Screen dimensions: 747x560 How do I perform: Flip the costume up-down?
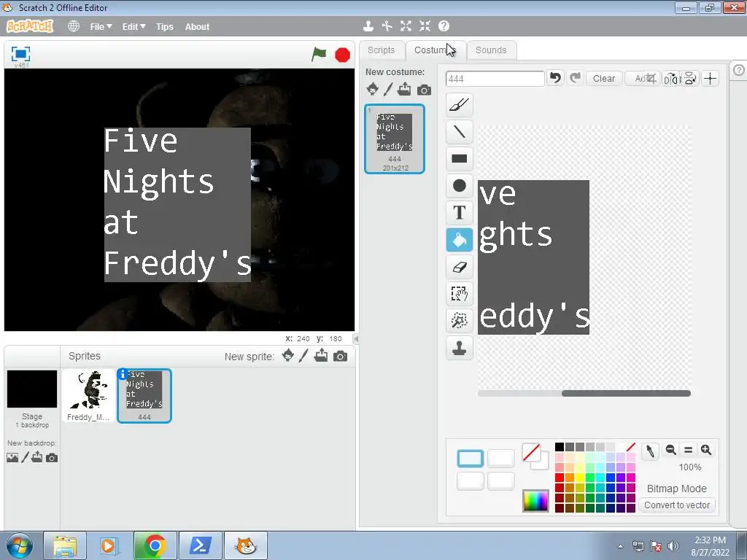690,79
